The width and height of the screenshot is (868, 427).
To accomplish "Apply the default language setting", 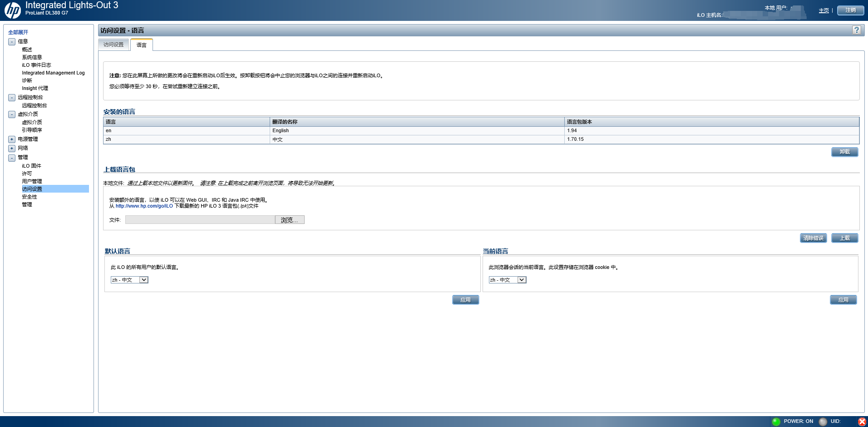I will coord(465,300).
